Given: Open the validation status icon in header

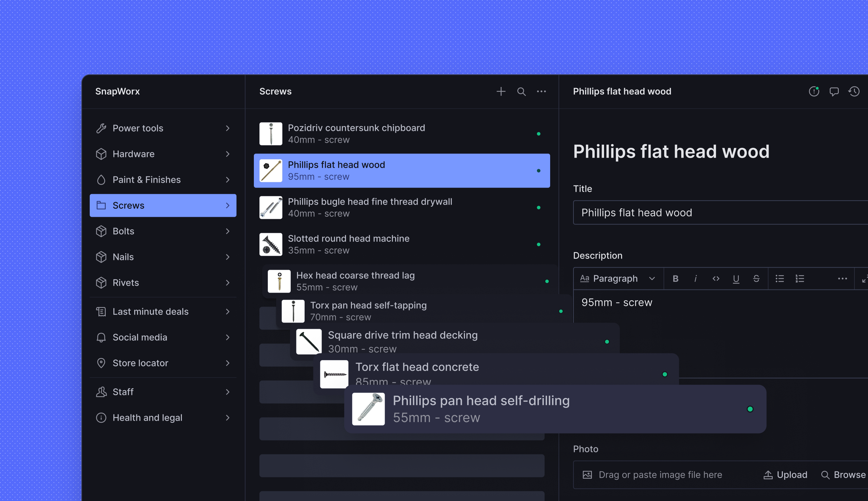Looking at the screenshot, I should [x=814, y=92].
